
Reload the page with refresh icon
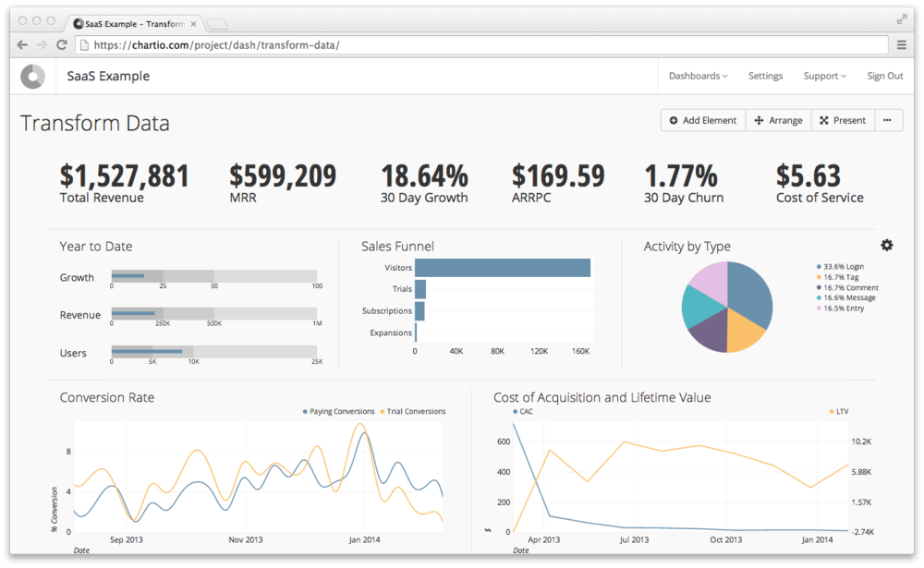tap(61, 44)
